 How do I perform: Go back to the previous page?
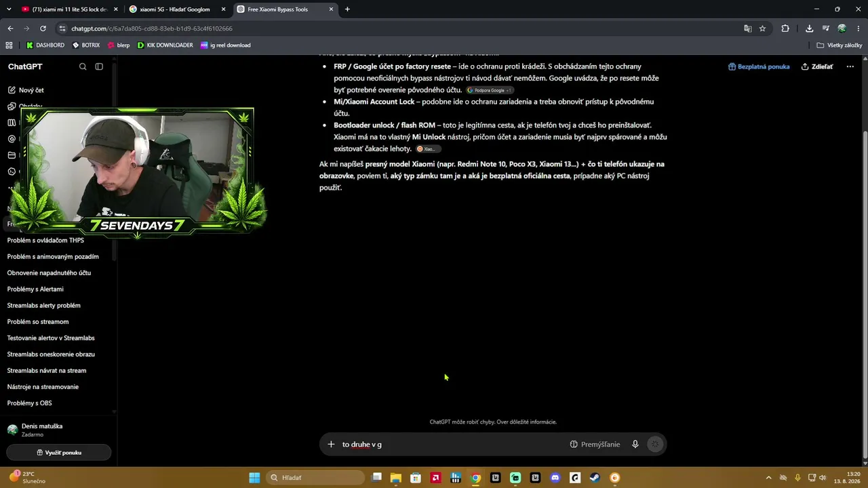[10, 28]
